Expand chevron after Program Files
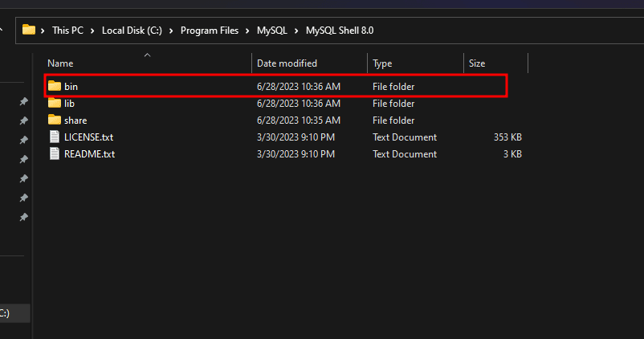644x339 pixels. (x=247, y=31)
